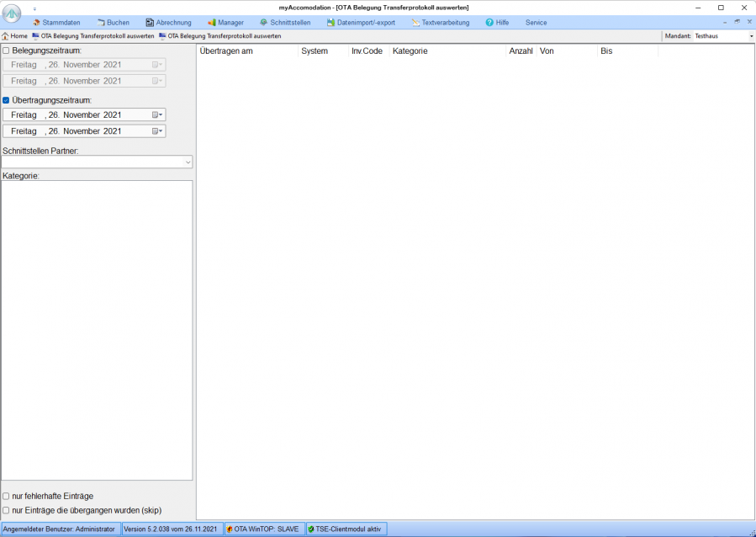Click the Schnittstellen menu icon

pyautogui.click(x=263, y=23)
